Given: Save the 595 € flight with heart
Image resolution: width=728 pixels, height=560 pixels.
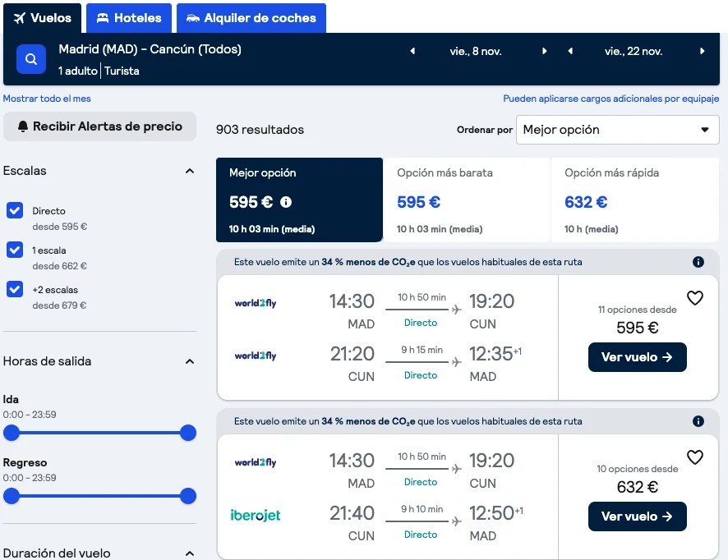Looking at the screenshot, I should [694, 298].
